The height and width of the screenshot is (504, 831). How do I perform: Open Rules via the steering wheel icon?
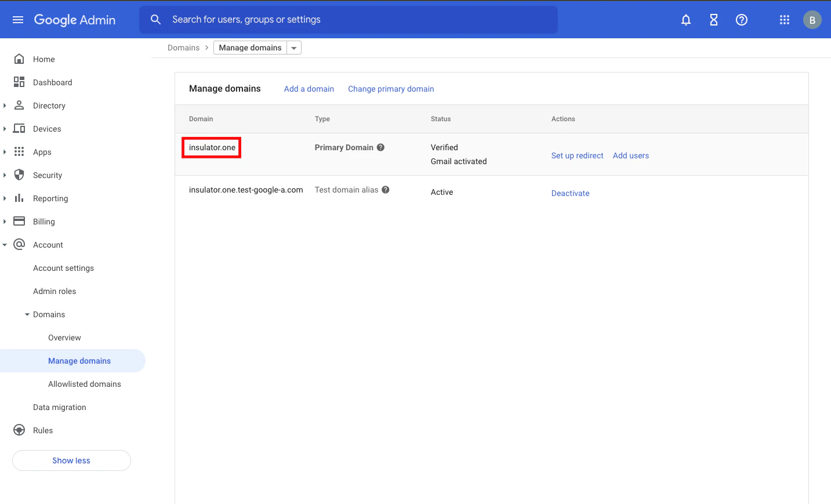[x=19, y=430]
